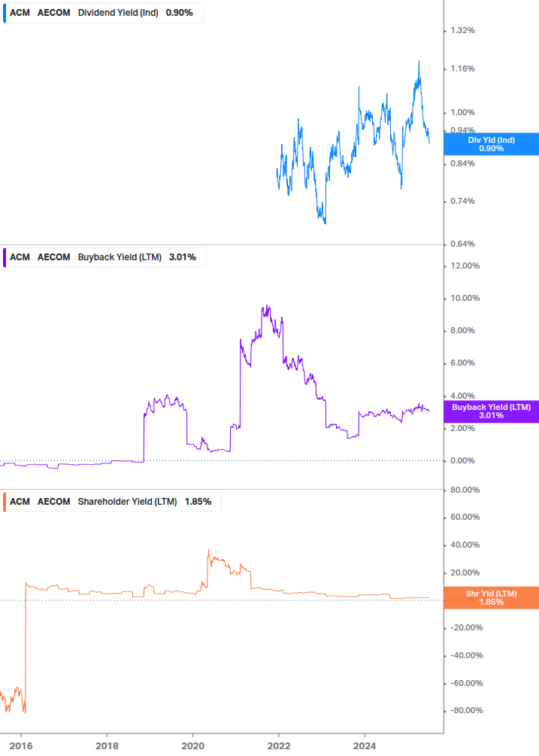Click the -60.00% tick on shareholder yield axis
This screenshot has width=539, height=756.
click(466, 683)
